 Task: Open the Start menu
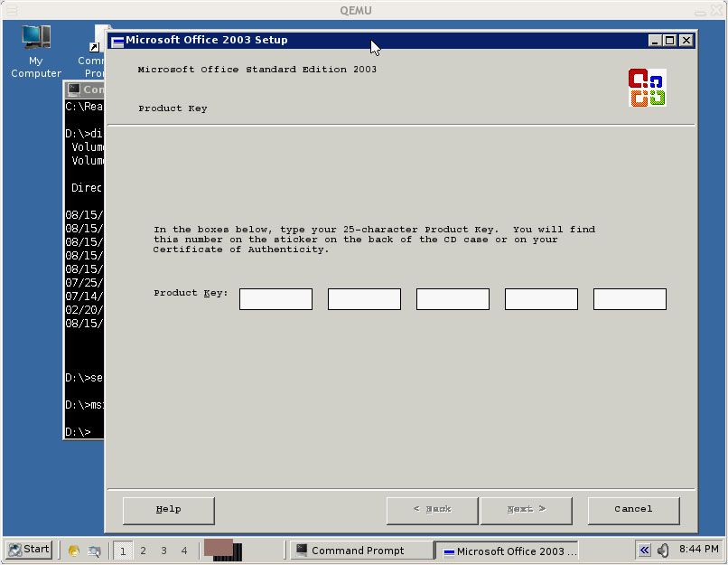[x=27, y=550]
